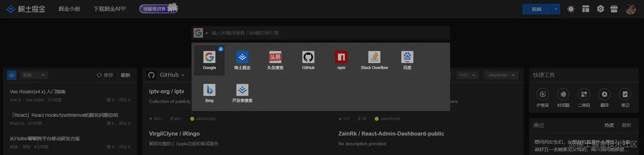
Task: Open 今日 time range dropdown
Action: [x=468, y=75]
